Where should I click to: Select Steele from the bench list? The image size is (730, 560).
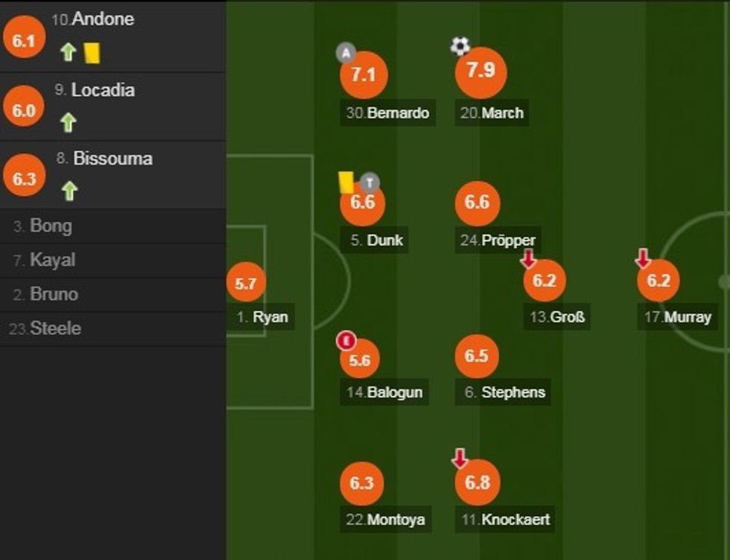pyautogui.click(x=55, y=328)
